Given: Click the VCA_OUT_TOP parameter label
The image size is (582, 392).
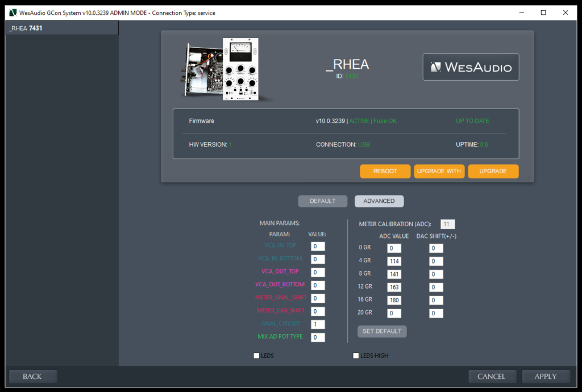Looking at the screenshot, I should tap(280, 272).
